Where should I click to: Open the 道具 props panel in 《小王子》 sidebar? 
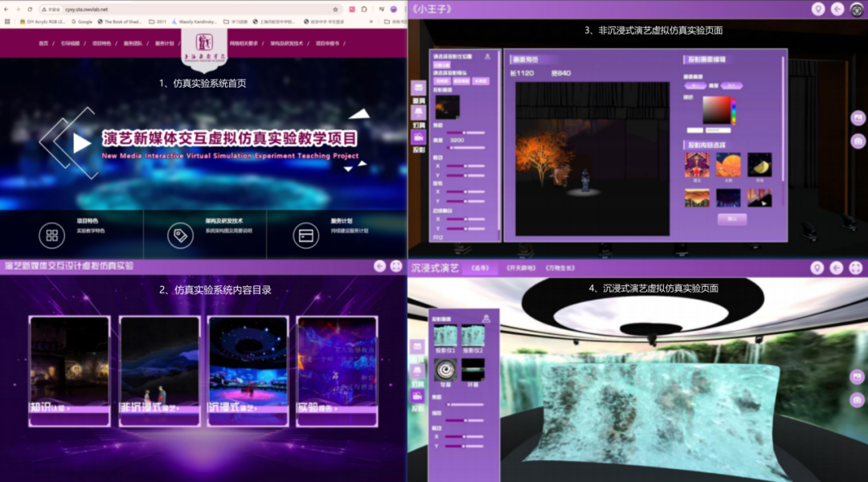pyautogui.click(x=418, y=88)
